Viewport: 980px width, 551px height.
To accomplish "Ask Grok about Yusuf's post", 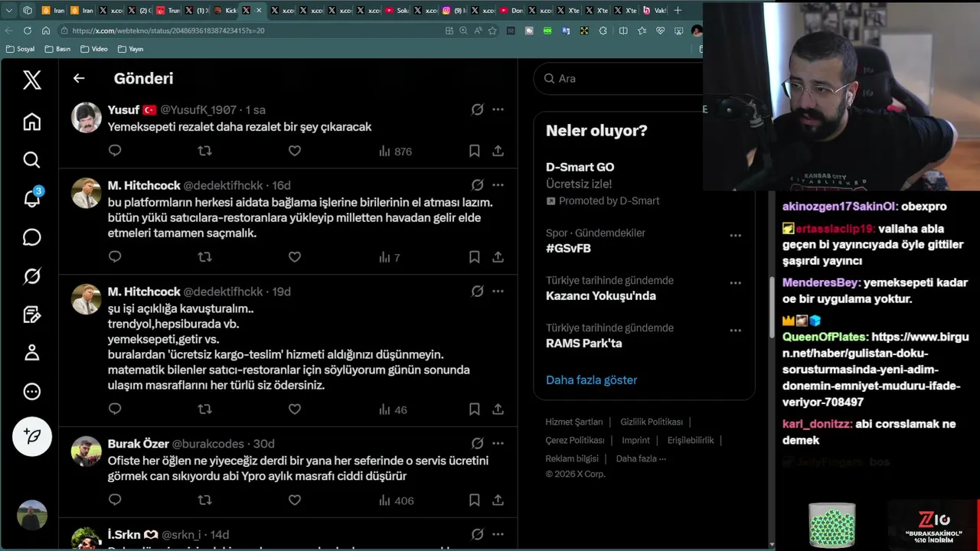I will click(x=477, y=109).
